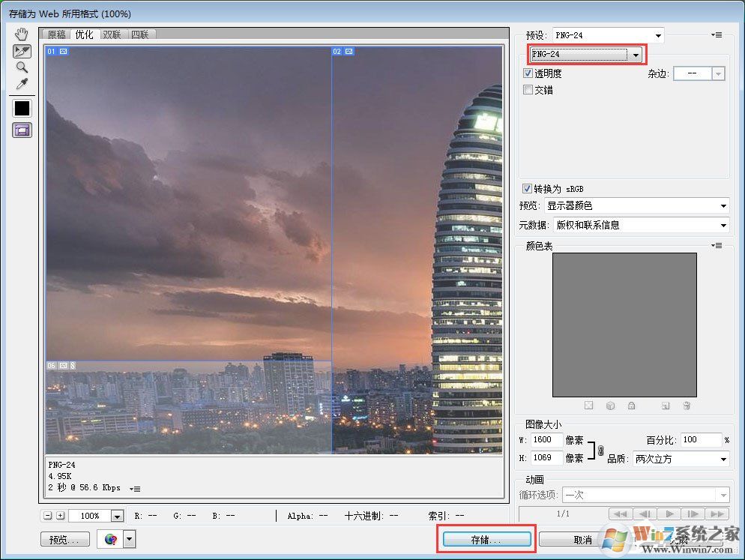Select the Eyedropper tool
This screenshot has width=745, height=560.
(22, 82)
